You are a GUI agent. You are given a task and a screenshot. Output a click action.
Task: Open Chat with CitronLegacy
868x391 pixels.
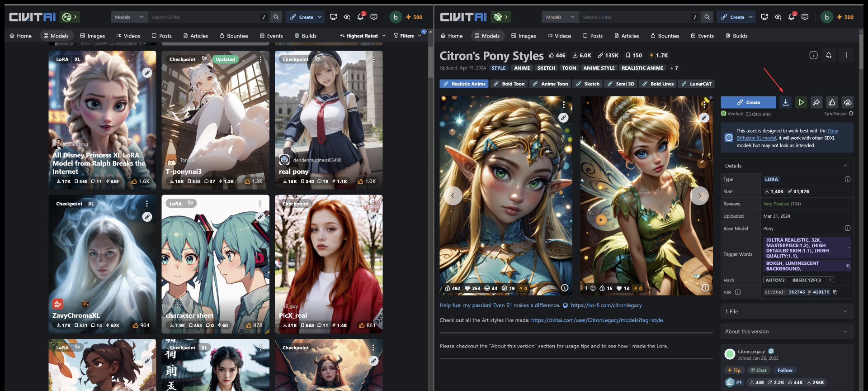click(759, 370)
